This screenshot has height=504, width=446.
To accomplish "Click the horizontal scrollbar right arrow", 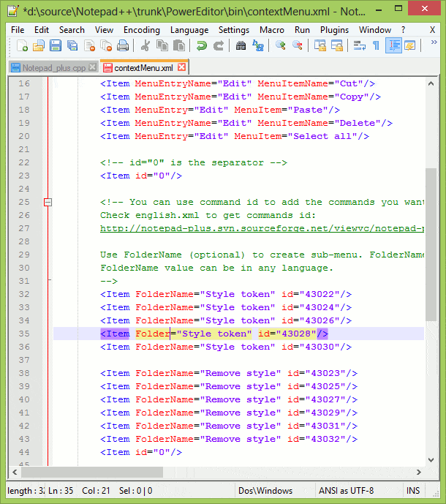I will [x=419, y=472].
